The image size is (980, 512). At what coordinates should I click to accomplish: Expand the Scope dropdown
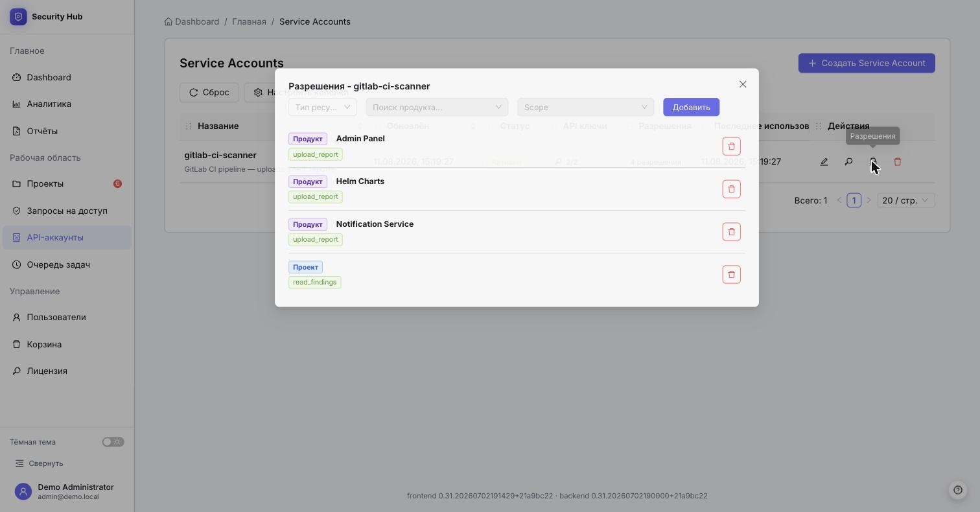pyautogui.click(x=586, y=107)
